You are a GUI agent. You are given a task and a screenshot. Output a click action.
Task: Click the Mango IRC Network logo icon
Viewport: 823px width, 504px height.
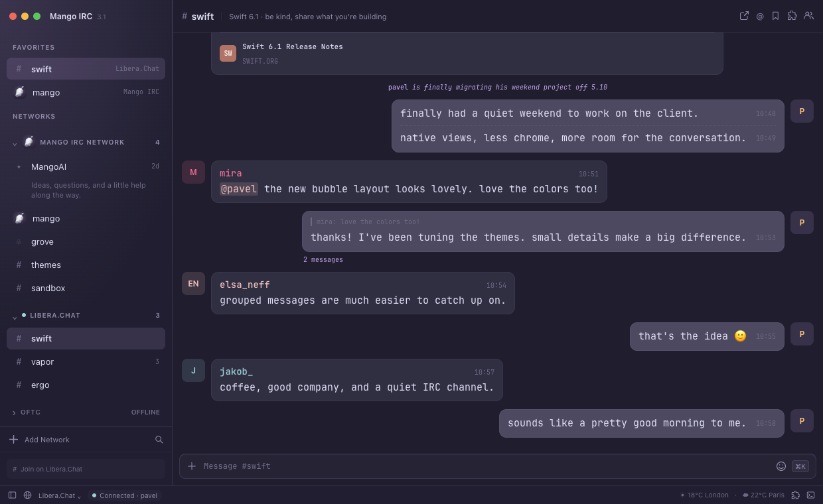click(29, 142)
